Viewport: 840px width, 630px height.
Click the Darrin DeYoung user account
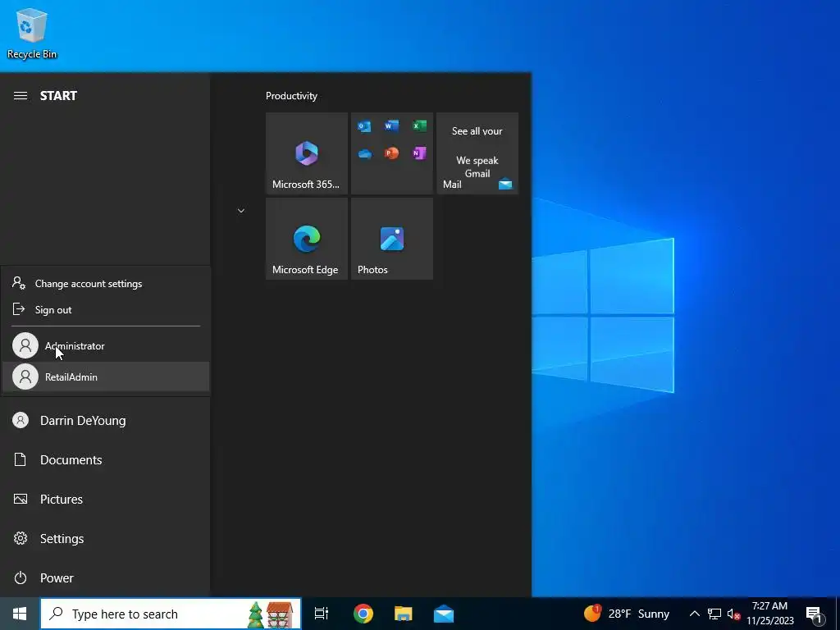105,420
